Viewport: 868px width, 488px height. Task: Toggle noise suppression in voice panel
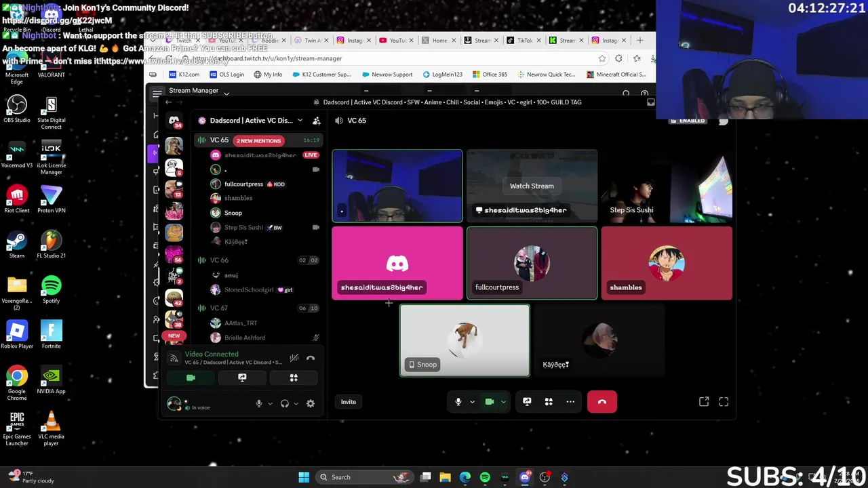coord(294,358)
